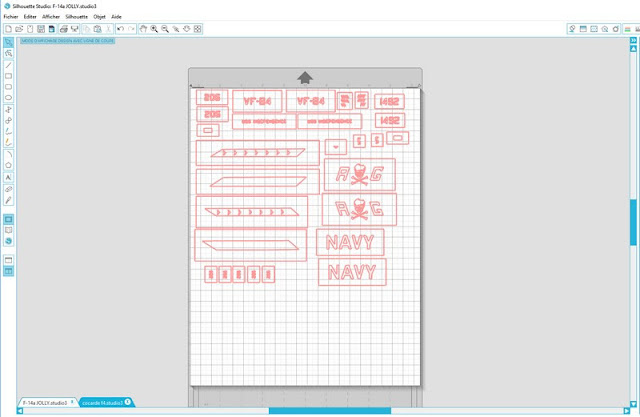Click the redo arrow icon
The width and height of the screenshot is (640, 417).
click(131, 29)
